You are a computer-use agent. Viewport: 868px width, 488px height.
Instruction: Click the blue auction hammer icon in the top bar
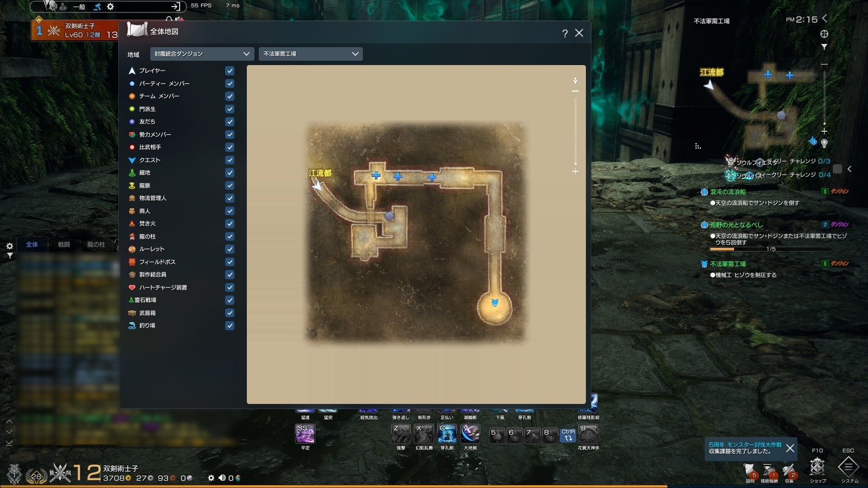pyautogui.click(x=97, y=7)
